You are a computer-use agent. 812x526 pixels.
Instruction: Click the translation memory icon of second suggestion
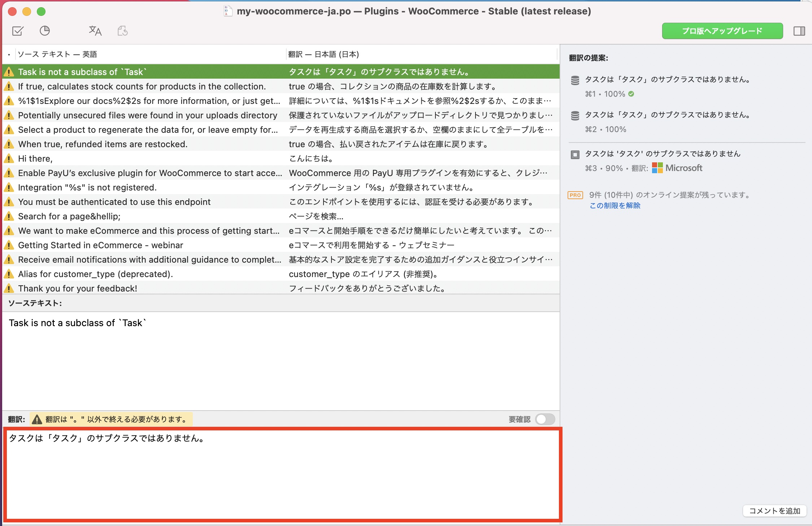tap(575, 116)
